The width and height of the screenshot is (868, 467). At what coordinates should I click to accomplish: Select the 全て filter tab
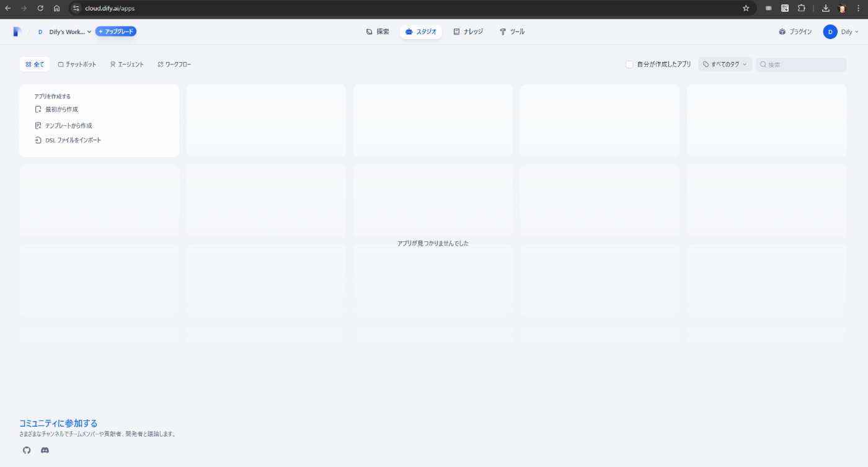coord(35,64)
